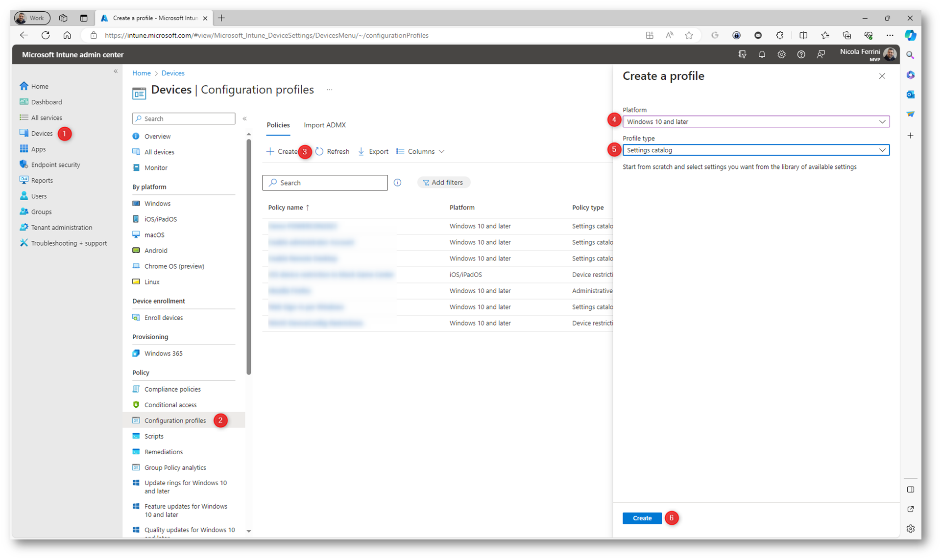Select Linux platform
This screenshot has width=942, height=560.
pos(146,281)
